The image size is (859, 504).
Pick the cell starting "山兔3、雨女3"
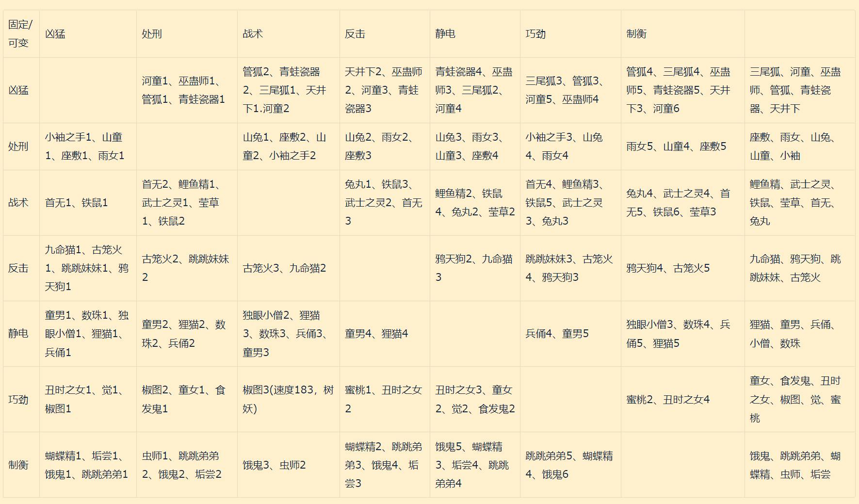[475, 146]
